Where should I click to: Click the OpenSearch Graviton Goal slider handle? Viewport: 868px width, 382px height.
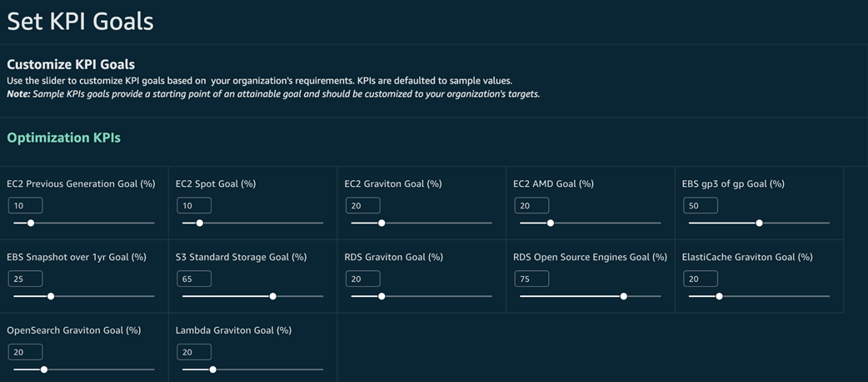pos(44,369)
